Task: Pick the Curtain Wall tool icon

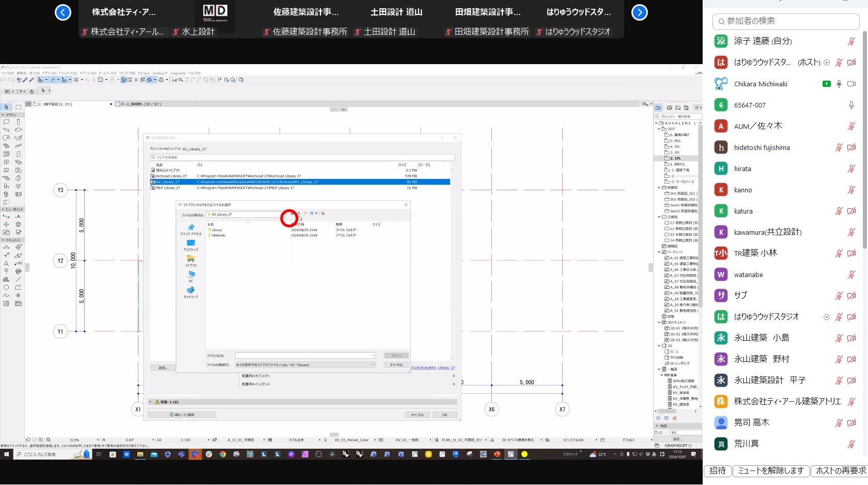Action: tap(6, 154)
